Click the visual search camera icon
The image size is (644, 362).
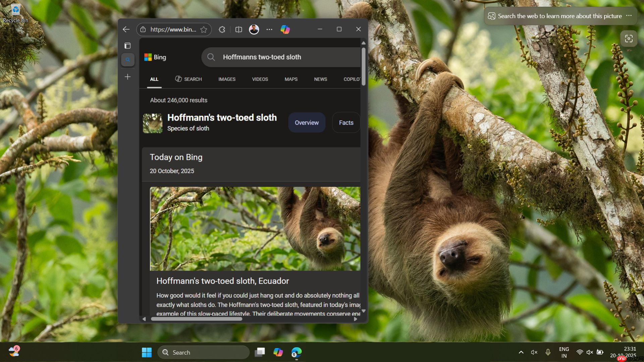[x=629, y=39]
